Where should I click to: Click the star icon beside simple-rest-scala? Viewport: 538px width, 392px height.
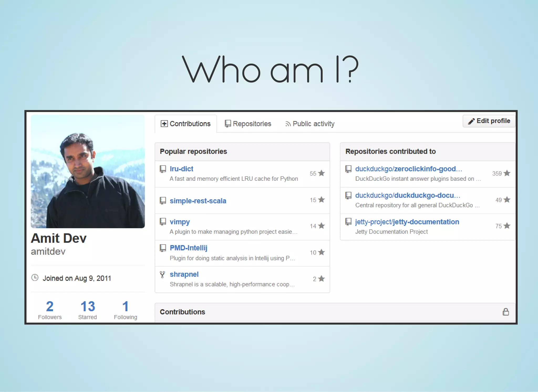click(321, 200)
